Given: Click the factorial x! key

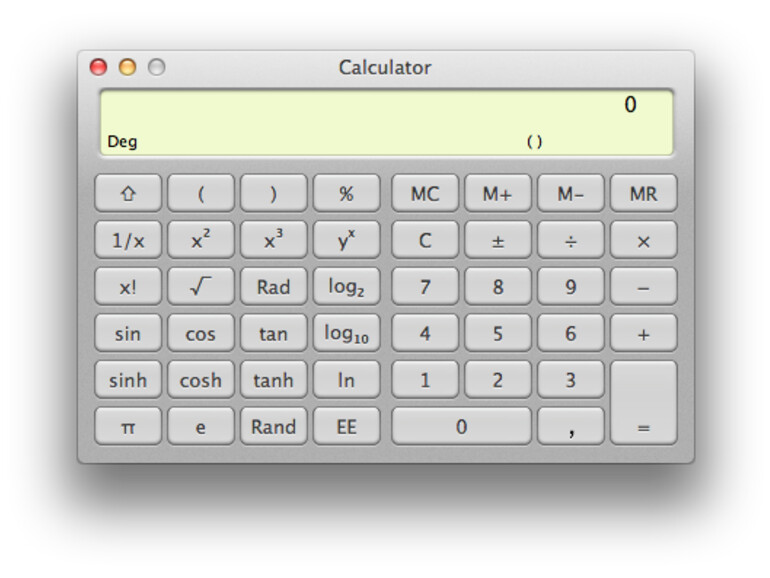Looking at the screenshot, I should click(128, 287).
